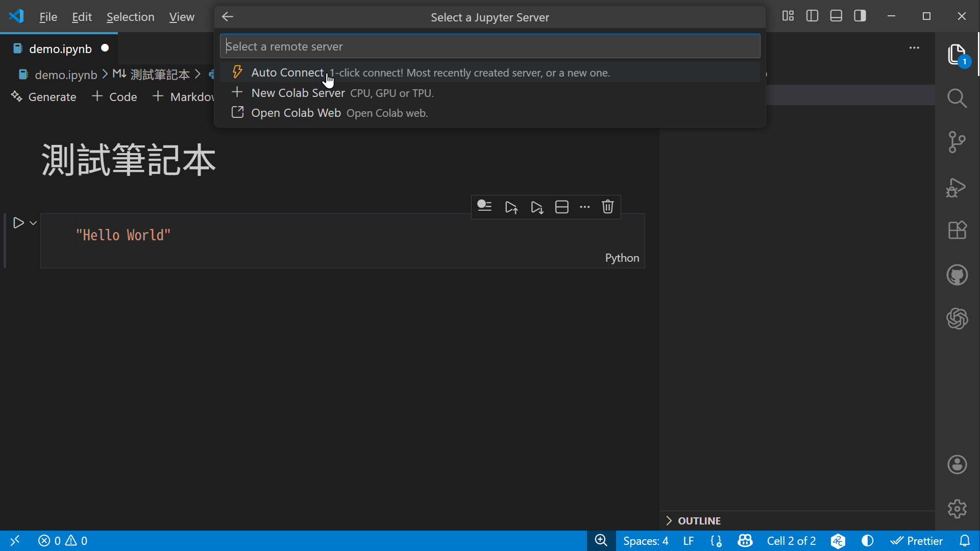Screen dimensions: 980x551
Task: Open run options dropdown beside cell
Action: [x=33, y=223]
